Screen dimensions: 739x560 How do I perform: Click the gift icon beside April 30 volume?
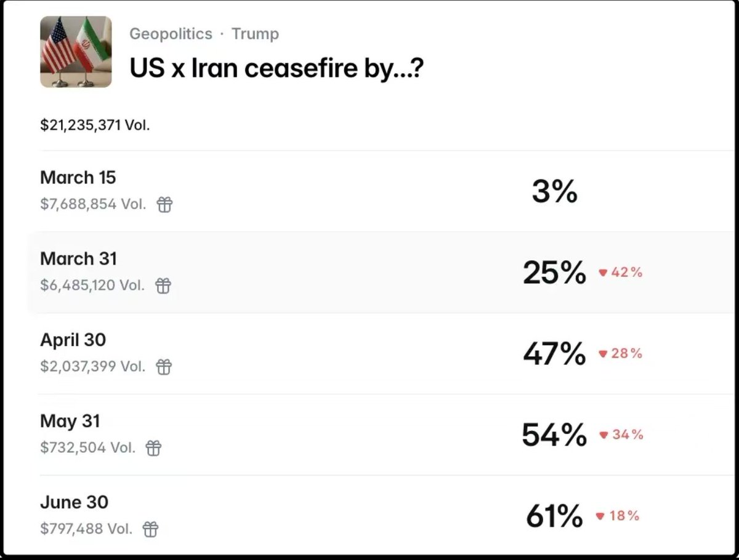164,367
